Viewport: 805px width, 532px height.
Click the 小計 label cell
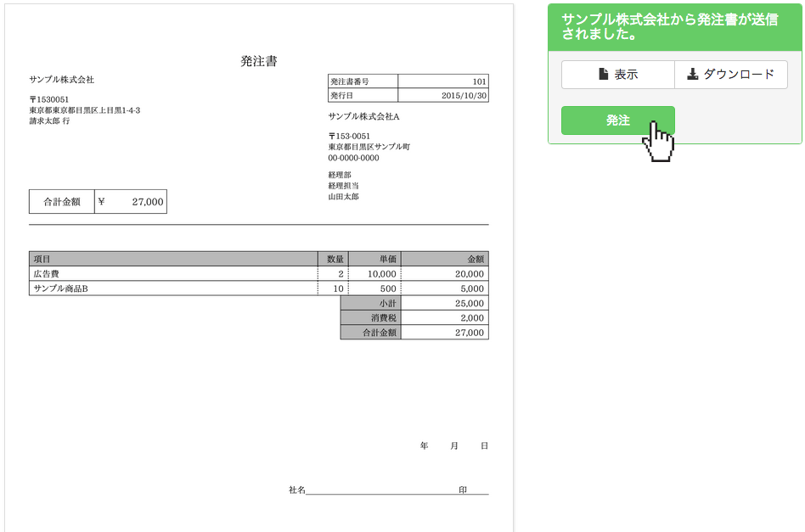371,303
